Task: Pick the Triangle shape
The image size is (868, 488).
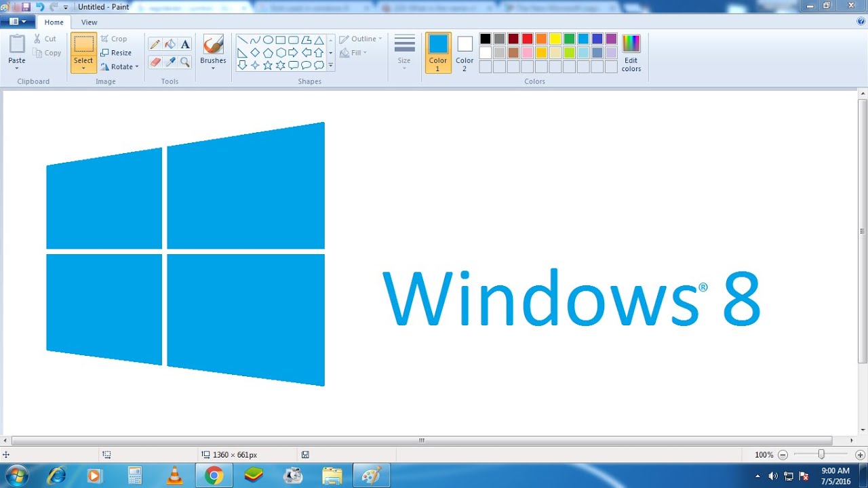Action: pos(319,40)
